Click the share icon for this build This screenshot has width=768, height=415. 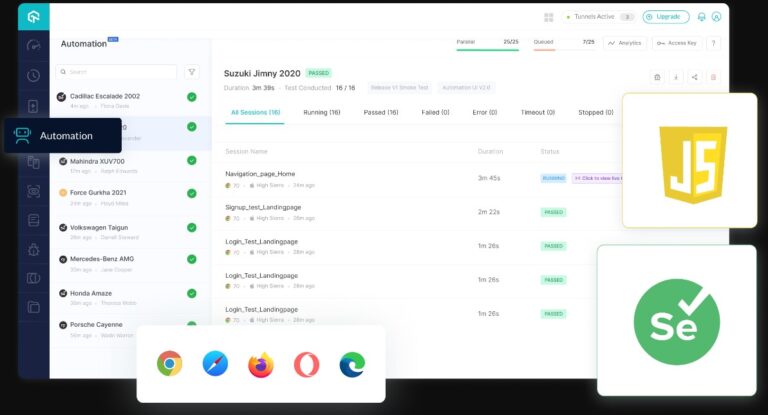click(x=693, y=77)
